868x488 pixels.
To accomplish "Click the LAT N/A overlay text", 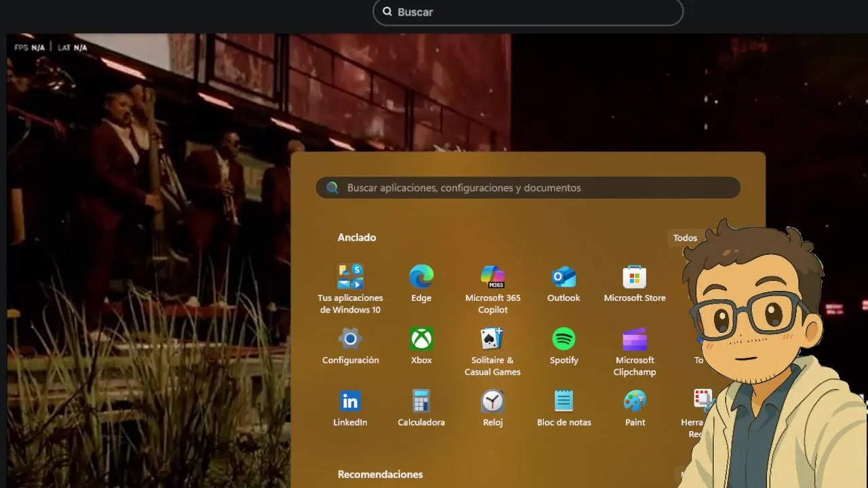I will (x=73, y=47).
